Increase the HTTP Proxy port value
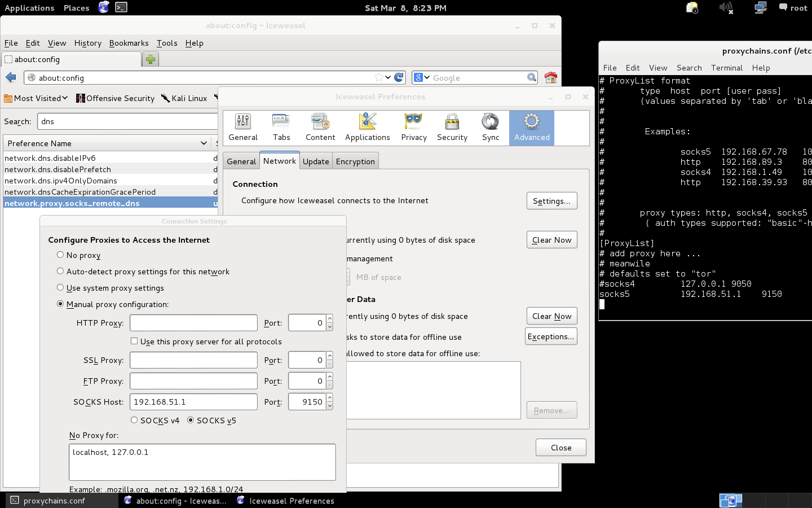 pos(330,318)
